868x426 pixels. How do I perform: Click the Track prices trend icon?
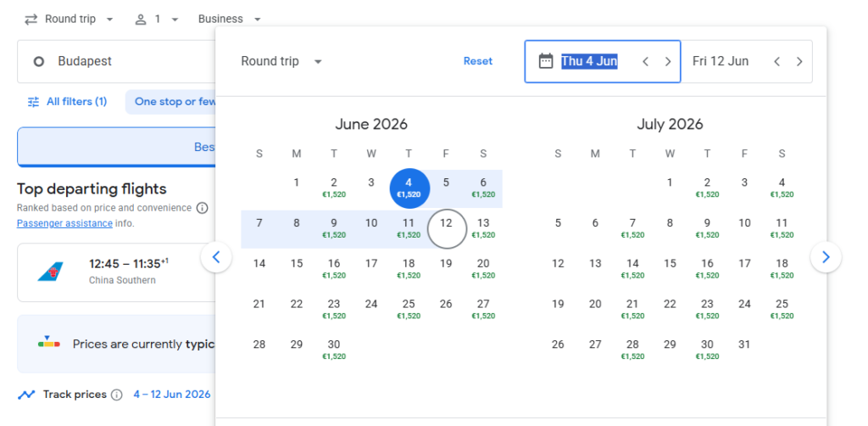26,395
